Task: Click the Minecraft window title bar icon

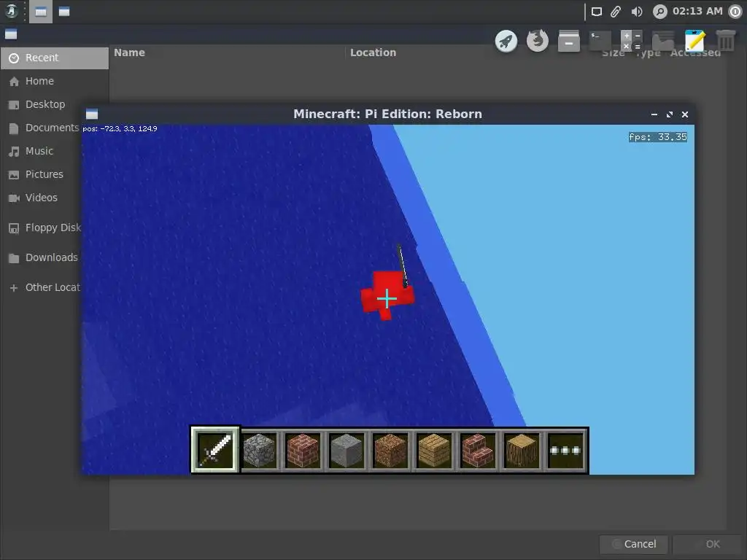Action: pyautogui.click(x=92, y=114)
